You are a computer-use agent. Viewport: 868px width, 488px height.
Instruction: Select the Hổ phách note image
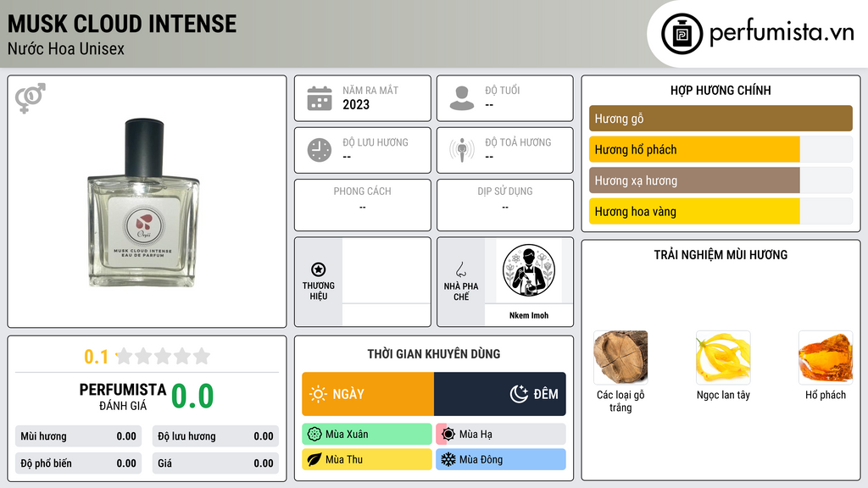coord(826,358)
